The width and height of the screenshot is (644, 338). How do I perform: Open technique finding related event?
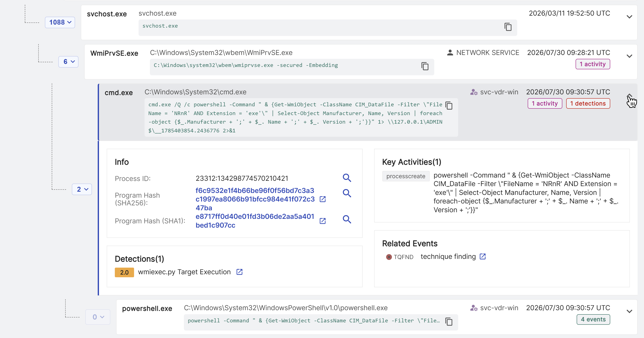[448, 256]
